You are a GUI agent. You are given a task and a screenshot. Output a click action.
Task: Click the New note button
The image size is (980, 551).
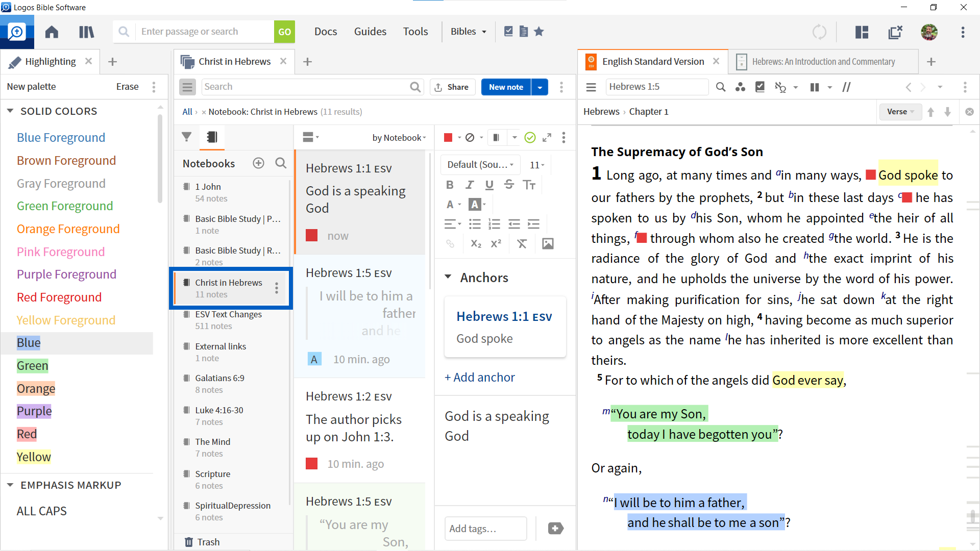(506, 87)
